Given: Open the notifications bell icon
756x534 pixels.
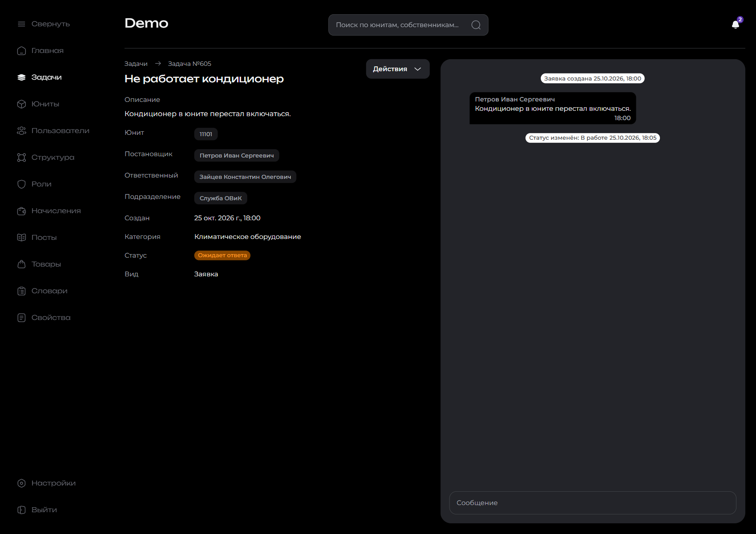Looking at the screenshot, I should [736, 24].
